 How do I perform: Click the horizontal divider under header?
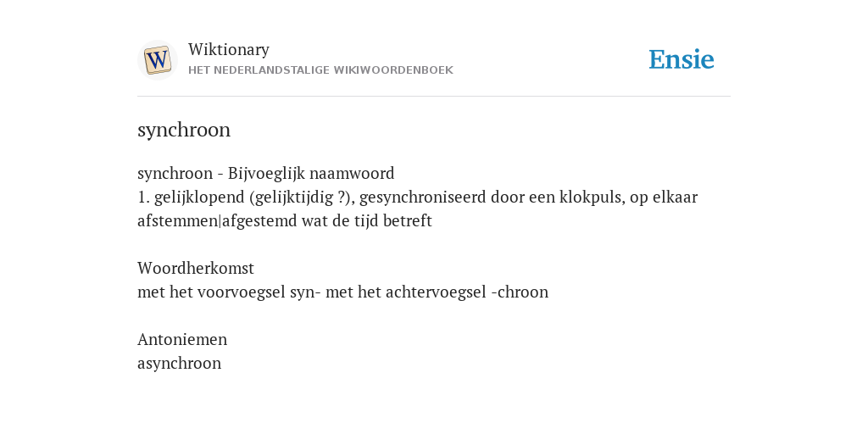pos(434,97)
